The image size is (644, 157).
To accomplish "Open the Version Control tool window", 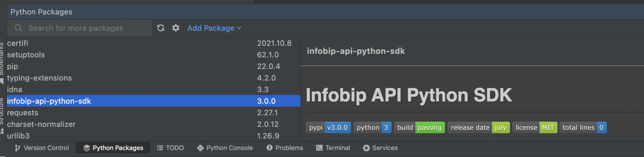I will (x=42, y=148).
